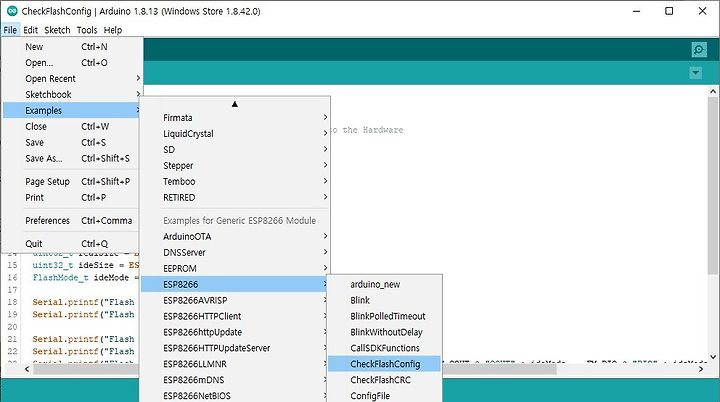Select the ESP8266 examples entry
Screen dimensions: 720x402
click(x=235, y=284)
